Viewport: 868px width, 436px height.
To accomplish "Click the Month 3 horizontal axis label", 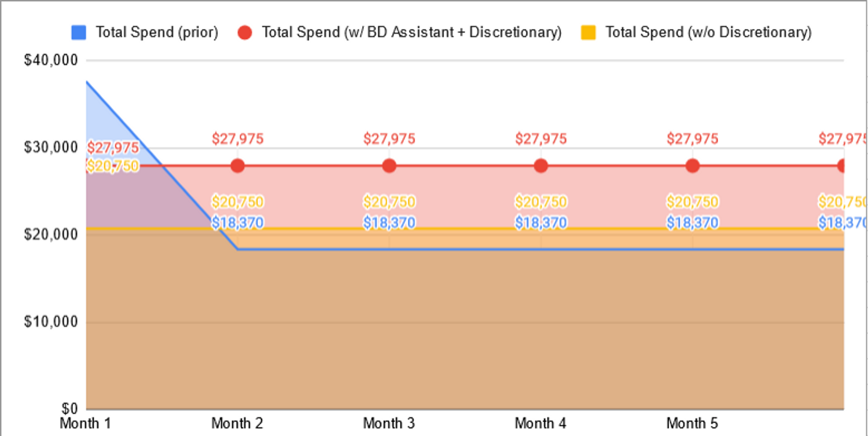I will coord(389,423).
